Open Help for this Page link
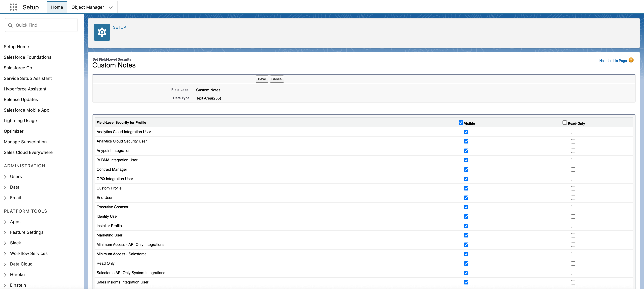644x289 pixels. 613,61
